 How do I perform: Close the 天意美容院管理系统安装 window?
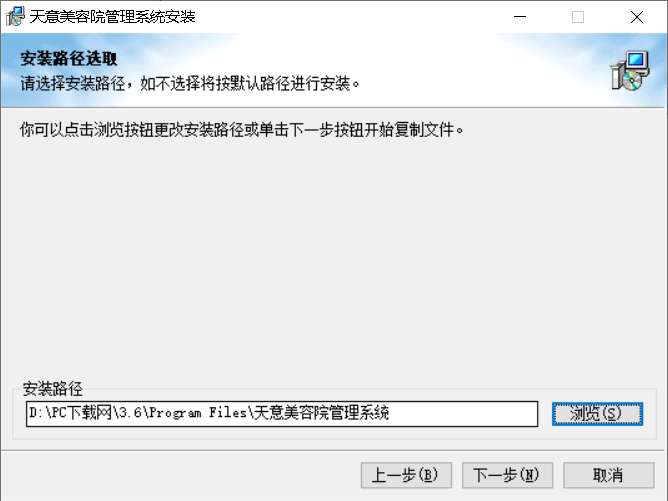(636, 17)
